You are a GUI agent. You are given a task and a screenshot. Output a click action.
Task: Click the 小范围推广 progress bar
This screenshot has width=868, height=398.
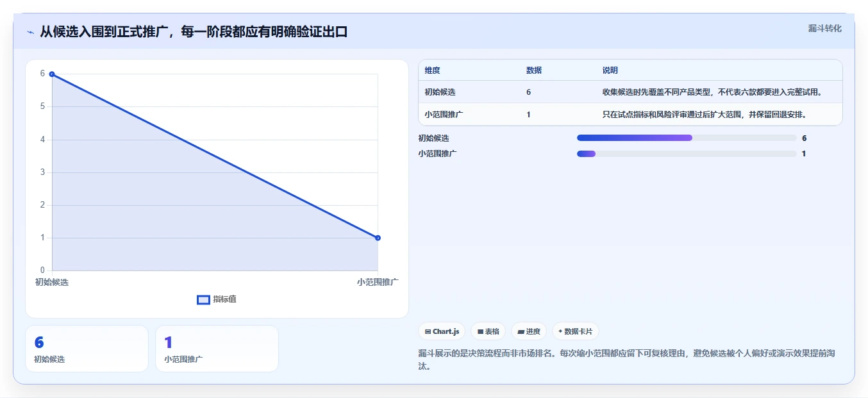[x=687, y=153]
